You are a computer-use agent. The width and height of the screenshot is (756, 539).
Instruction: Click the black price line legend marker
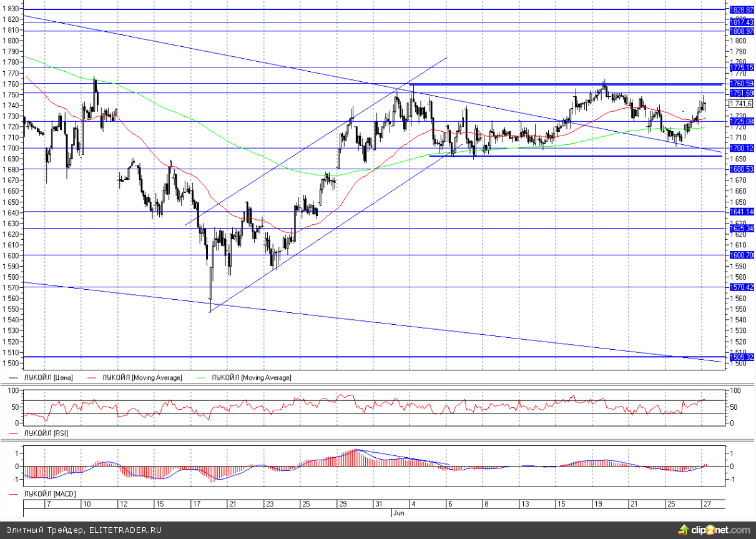click(x=14, y=378)
